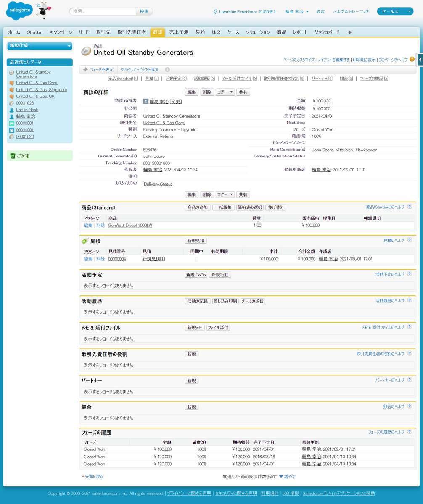
Task: Click the account icon beside United Oil & Gas, Singapore
Action: 12,89
